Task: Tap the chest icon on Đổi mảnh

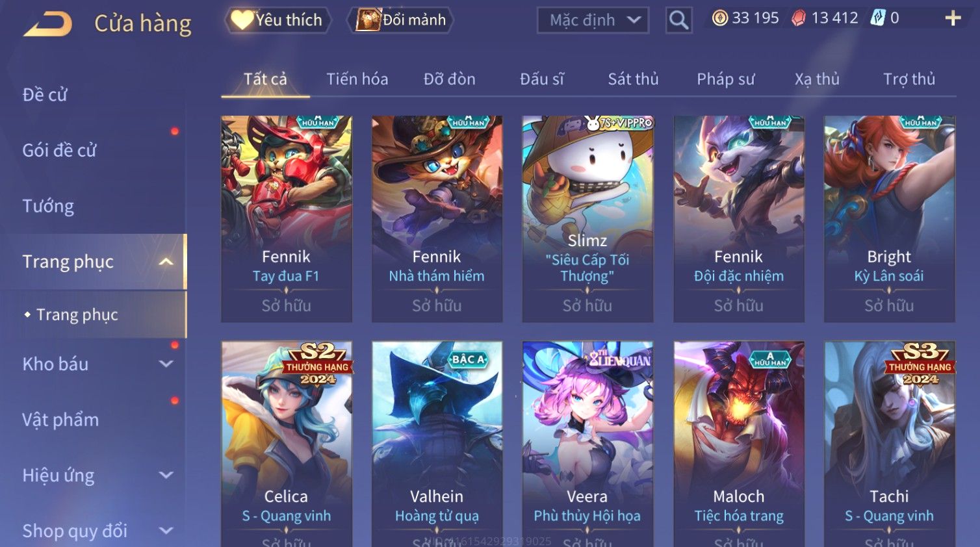Action: pyautogui.click(x=368, y=19)
